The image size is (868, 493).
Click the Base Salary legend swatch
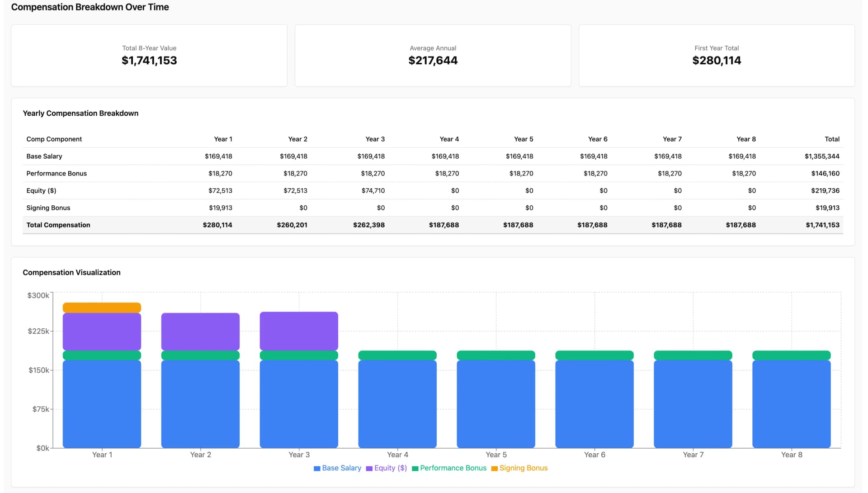click(x=317, y=468)
